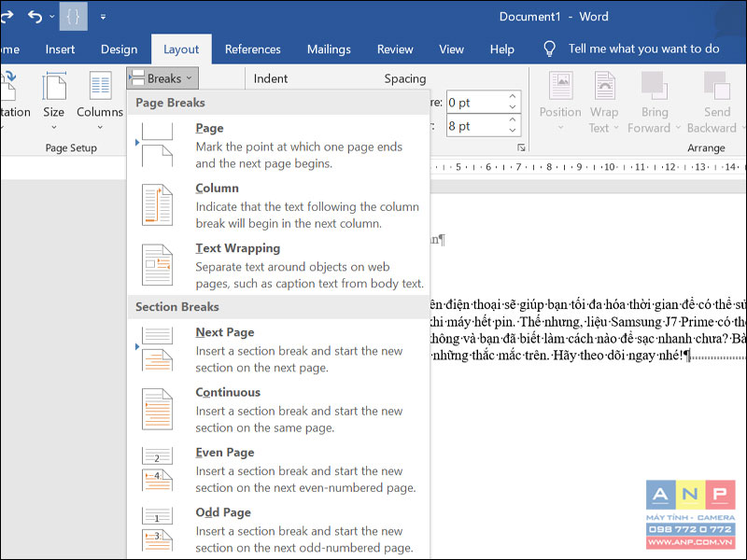Viewport: 747px width, 560px height.
Task: Insert a Page break
Action: 278,146
